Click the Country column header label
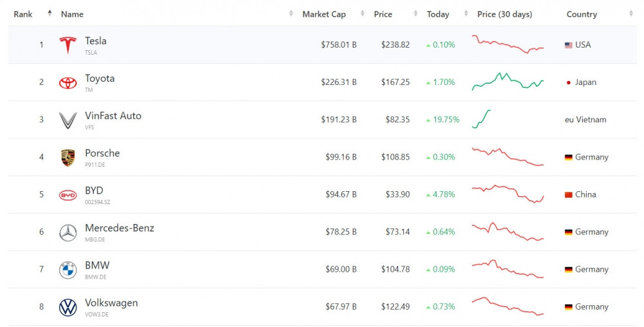 (582, 14)
